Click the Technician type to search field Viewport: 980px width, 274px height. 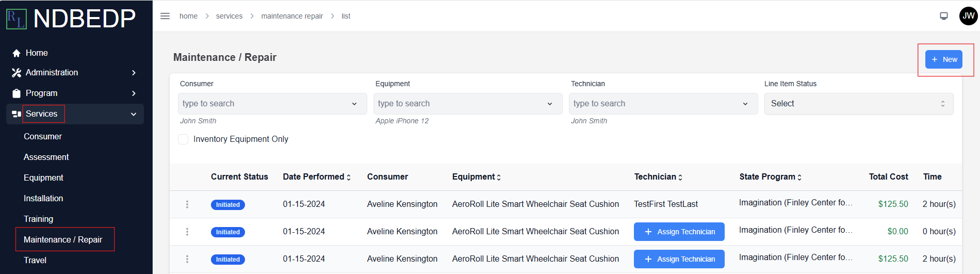(663, 104)
